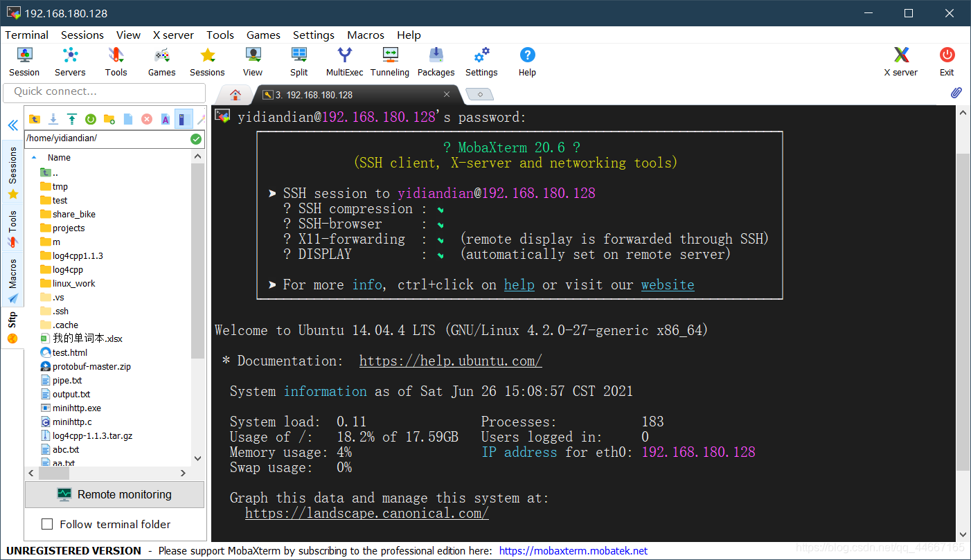Click the website link in terminal

(668, 284)
